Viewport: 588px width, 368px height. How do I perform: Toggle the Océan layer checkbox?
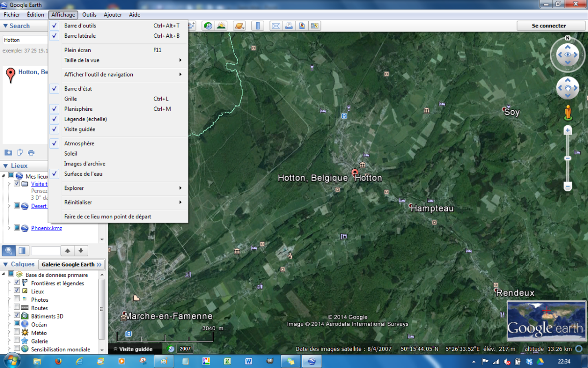(17, 324)
